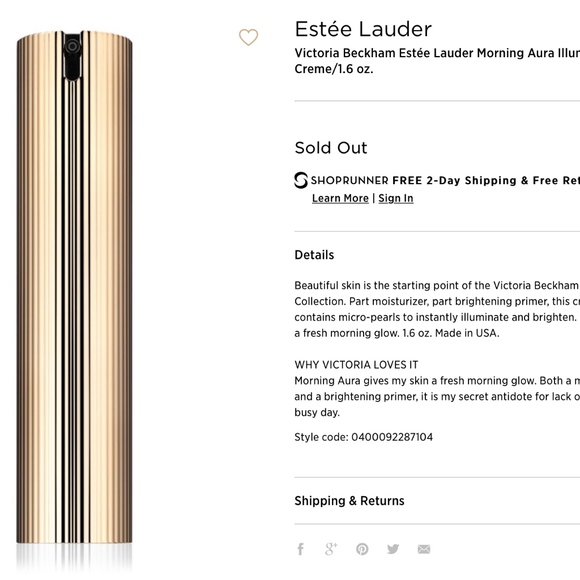Image resolution: width=580 pixels, height=580 pixels.
Task: Share product on Facebook
Action: [301, 549]
